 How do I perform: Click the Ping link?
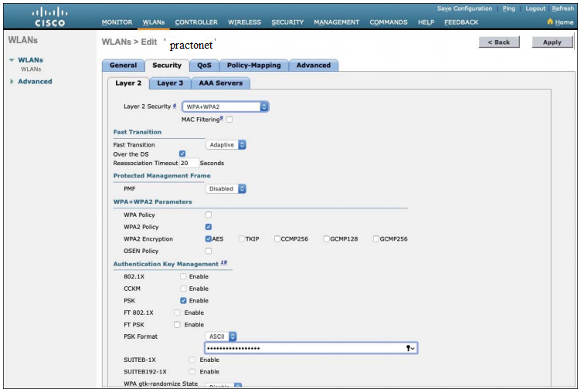[508, 8]
